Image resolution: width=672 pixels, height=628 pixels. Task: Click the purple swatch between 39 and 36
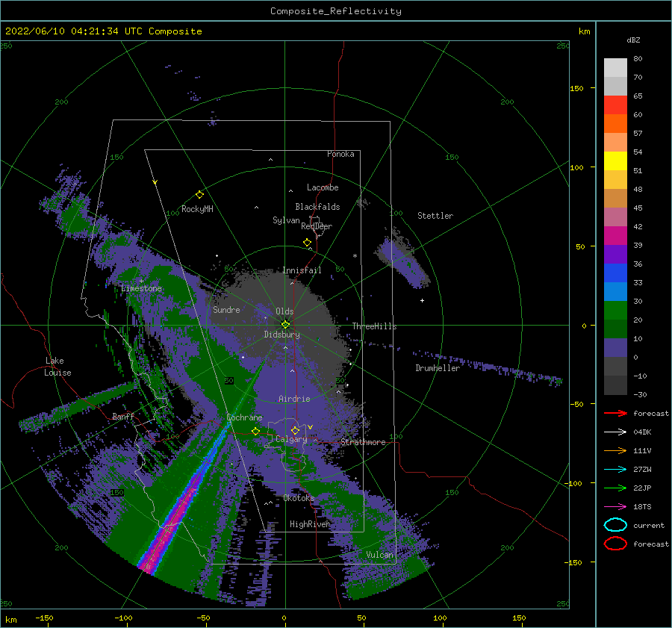coord(615,255)
